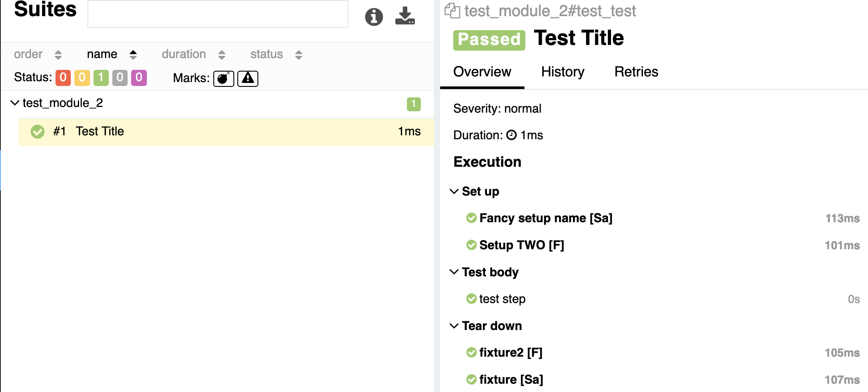Screen dimensions: 868x392
Task: Click the info icon beside search field
Action: pos(374,17)
